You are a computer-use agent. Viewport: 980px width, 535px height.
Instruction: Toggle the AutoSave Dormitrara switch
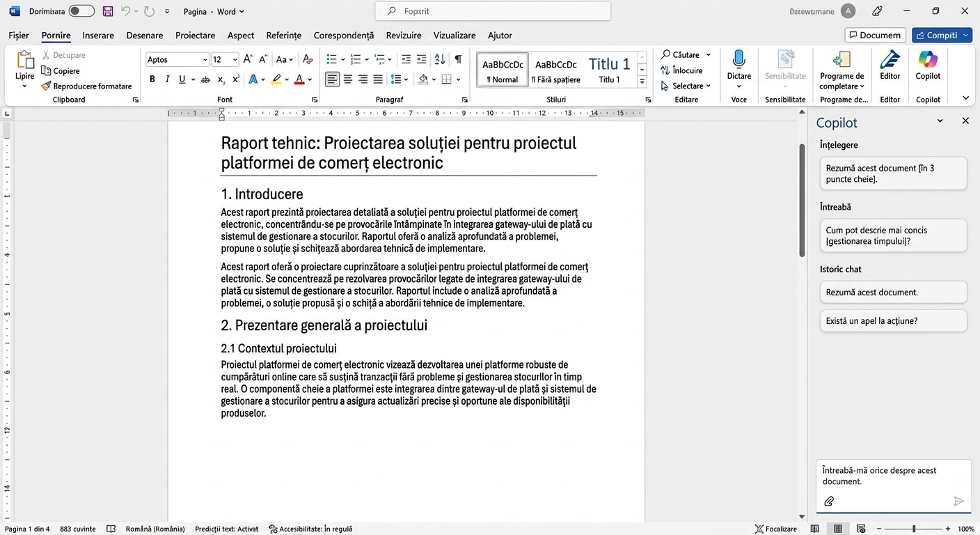(81, 11)
